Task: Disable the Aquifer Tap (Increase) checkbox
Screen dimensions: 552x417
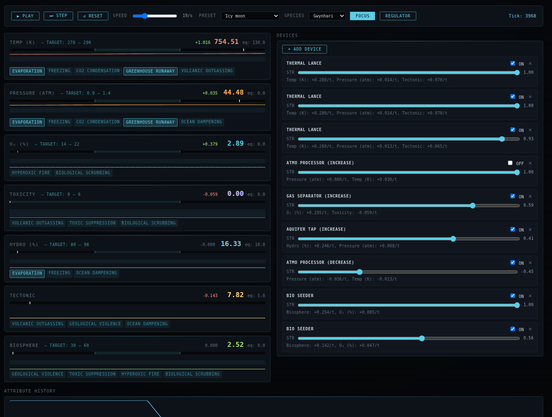Action: point(513,229)
